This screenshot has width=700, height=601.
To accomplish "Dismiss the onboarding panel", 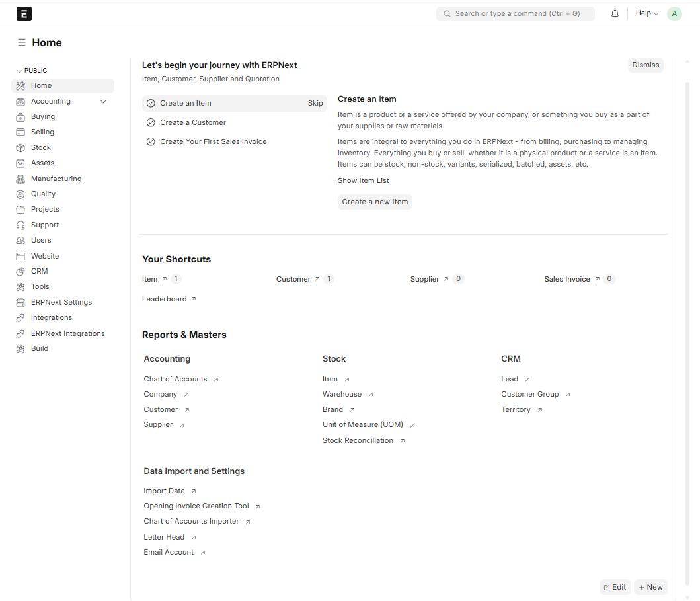I will pos(646,65).
